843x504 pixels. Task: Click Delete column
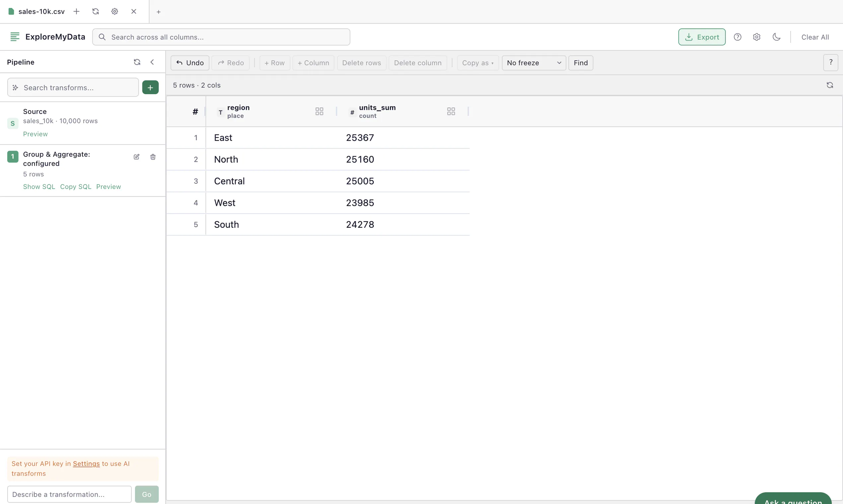[x=418, y=63]
